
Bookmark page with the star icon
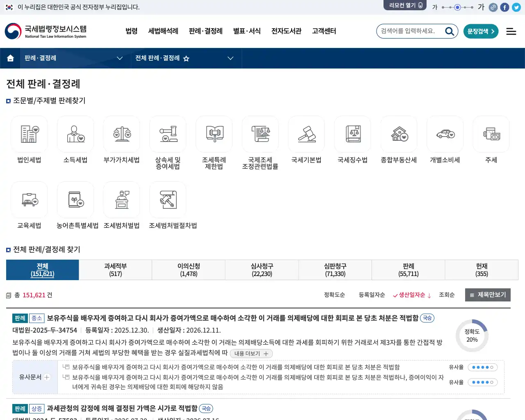pos(186,58)
